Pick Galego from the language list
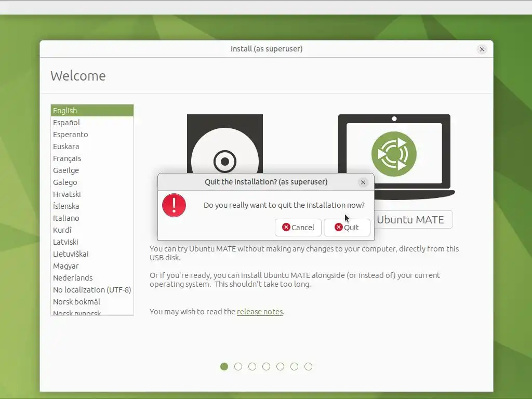Viewport: 532px width, 399px height. point(92,182)
